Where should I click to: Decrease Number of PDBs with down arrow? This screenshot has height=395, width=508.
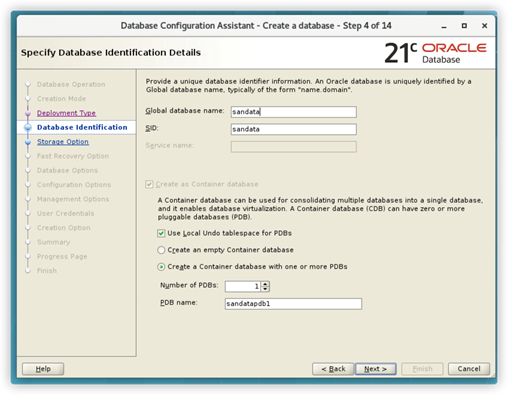pyautogui.click(x=265, y=289)
